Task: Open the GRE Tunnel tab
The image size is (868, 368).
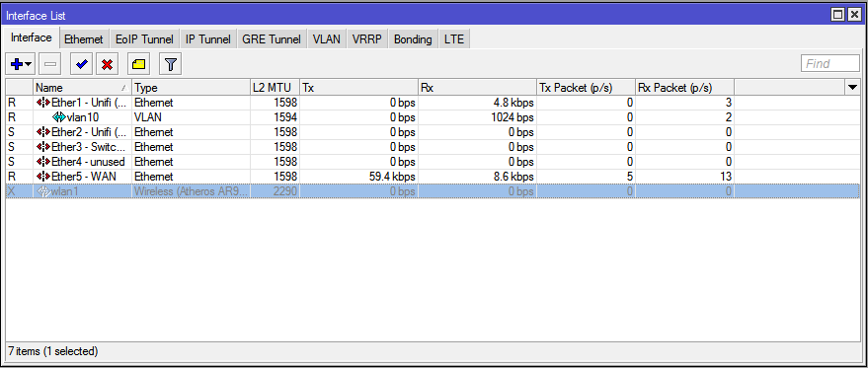Action: (272, 39)
